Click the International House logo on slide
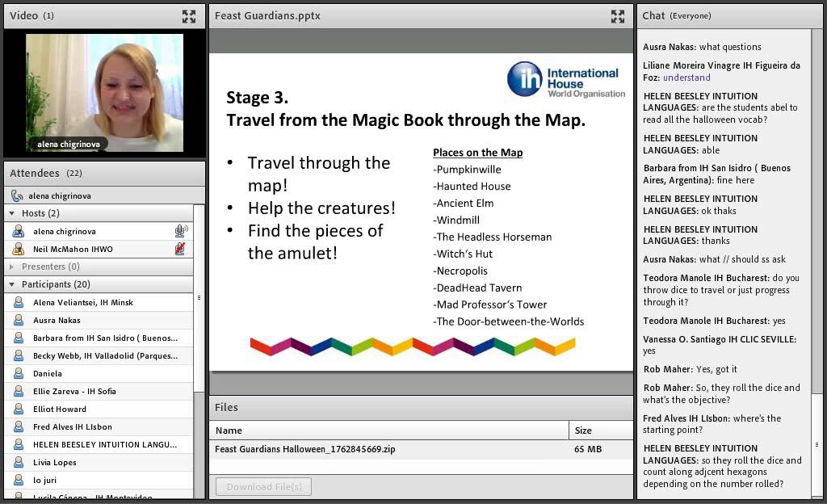Screen dimensions: 827x504 click(x=566, y=80)
